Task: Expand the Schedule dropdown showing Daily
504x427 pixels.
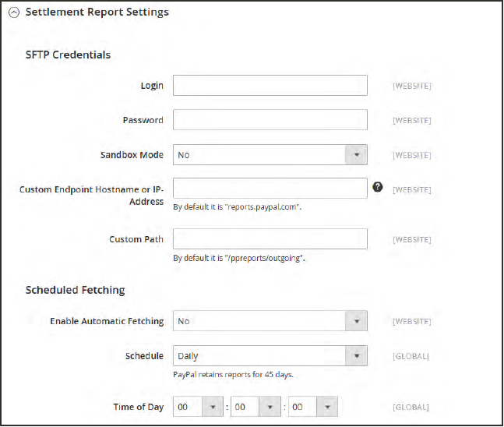Action: [x=270, y=356]
